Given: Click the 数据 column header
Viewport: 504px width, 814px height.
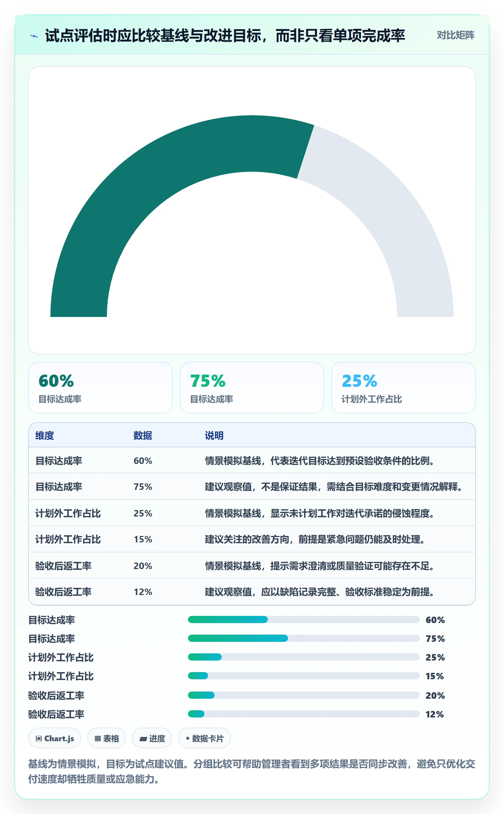Looking at the screenshot, I should pyautogui.click(x=143, y=435).
